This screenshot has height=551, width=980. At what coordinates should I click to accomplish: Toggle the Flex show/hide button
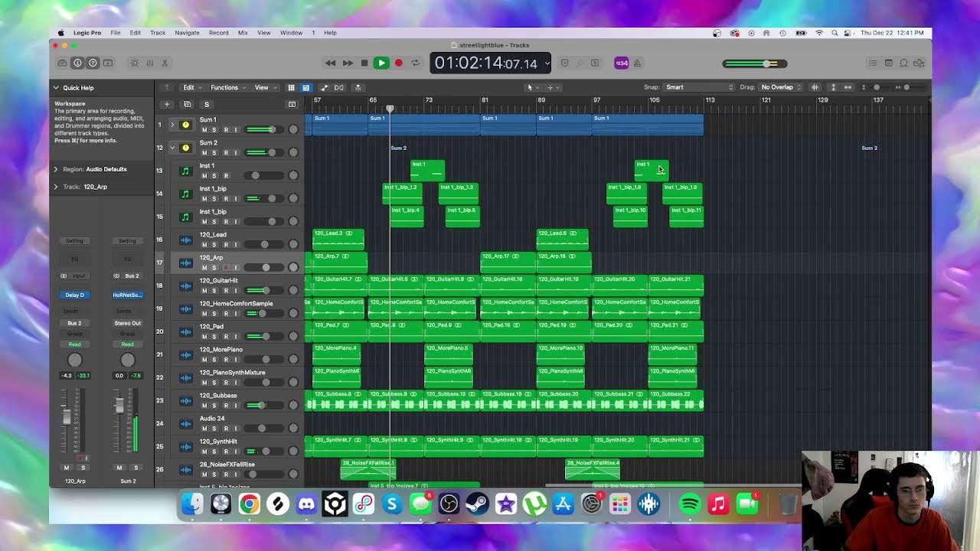point(339,87)
